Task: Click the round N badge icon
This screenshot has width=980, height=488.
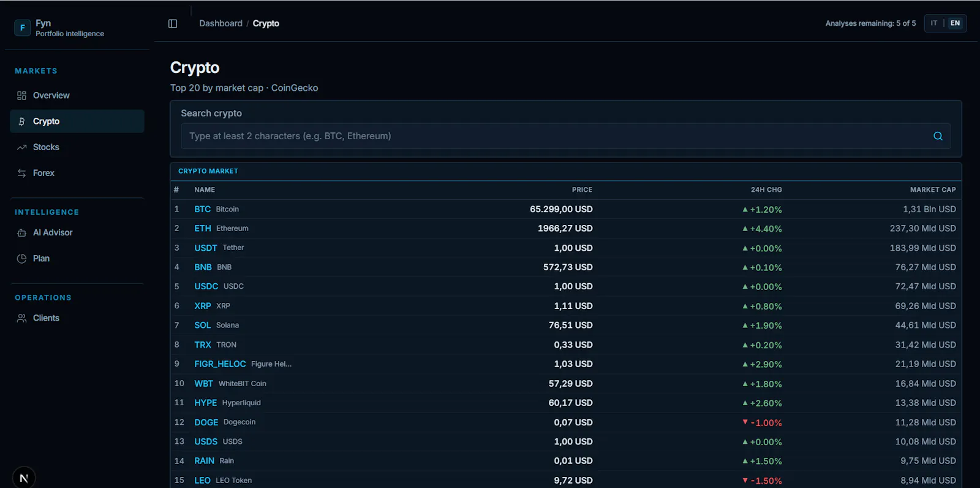Action: coord(24,478)
